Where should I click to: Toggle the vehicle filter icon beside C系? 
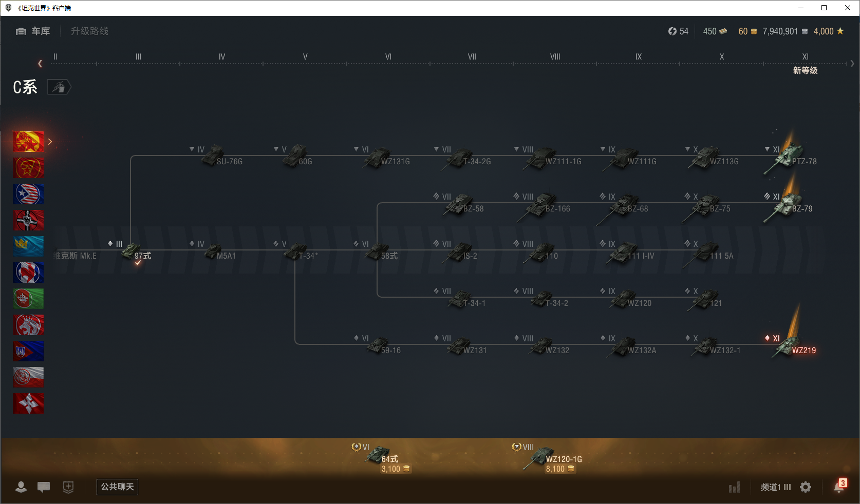click(x=59, y=87)
